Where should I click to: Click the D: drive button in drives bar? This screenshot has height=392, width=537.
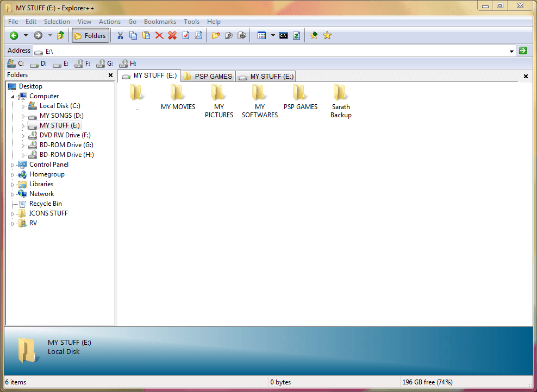[39, 64]
